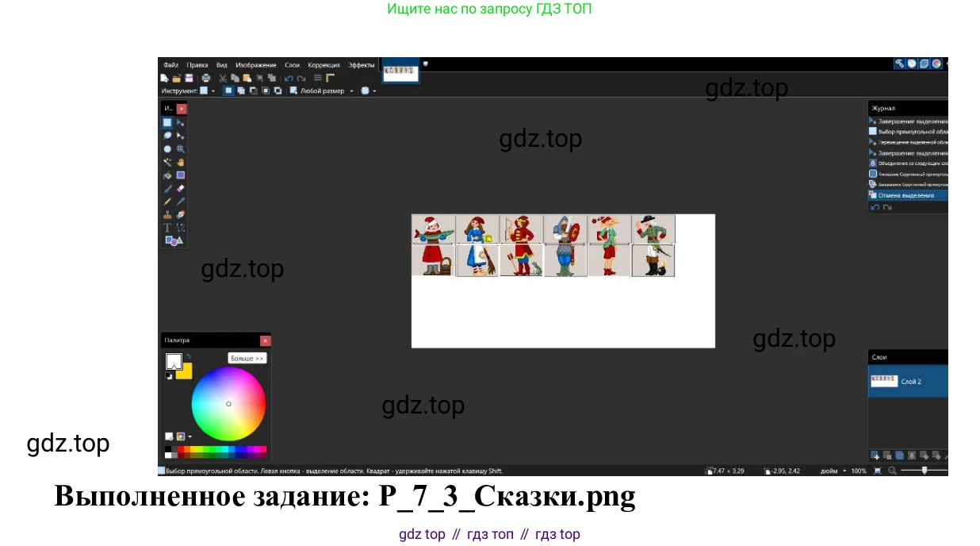Screen dimensions: 980x546
Task: Select the primary white color swatch
Action: (x=174, y=362)
